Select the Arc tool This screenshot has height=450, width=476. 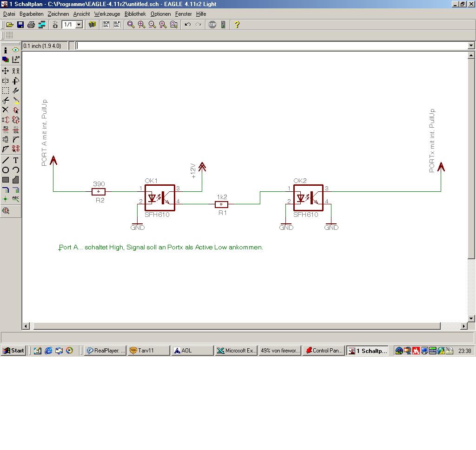point(15,170)
